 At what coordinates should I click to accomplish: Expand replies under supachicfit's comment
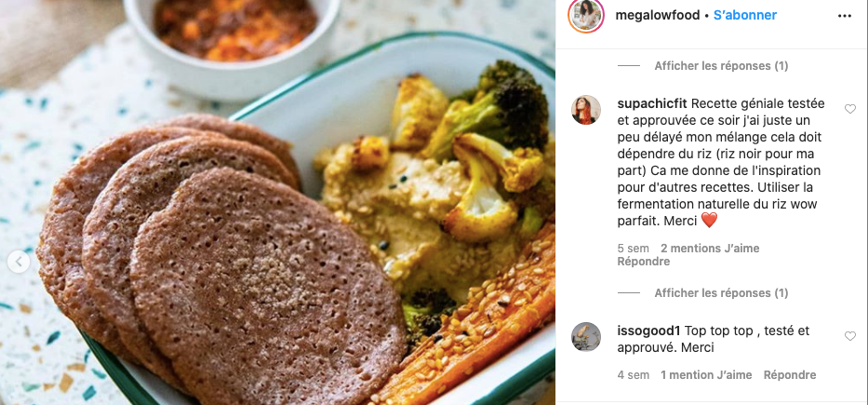(721, 293)
